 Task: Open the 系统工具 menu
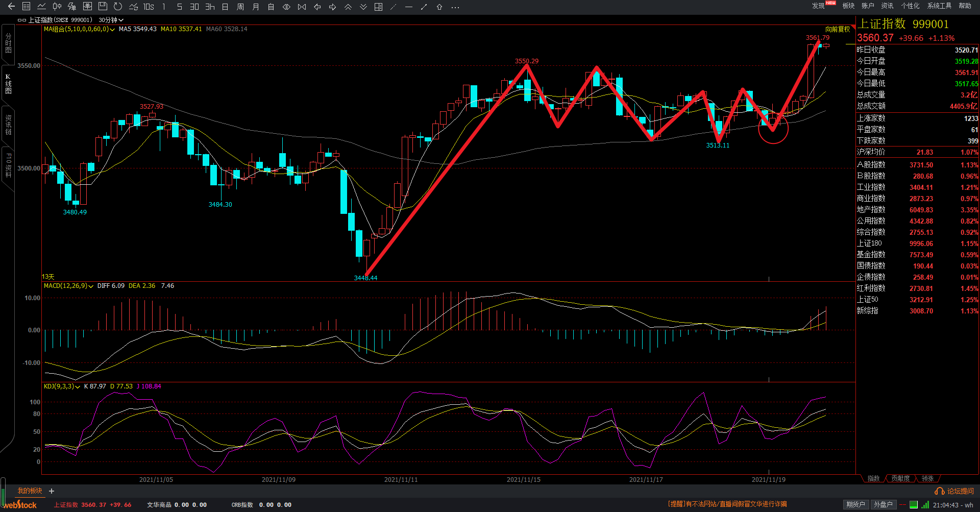939,6
